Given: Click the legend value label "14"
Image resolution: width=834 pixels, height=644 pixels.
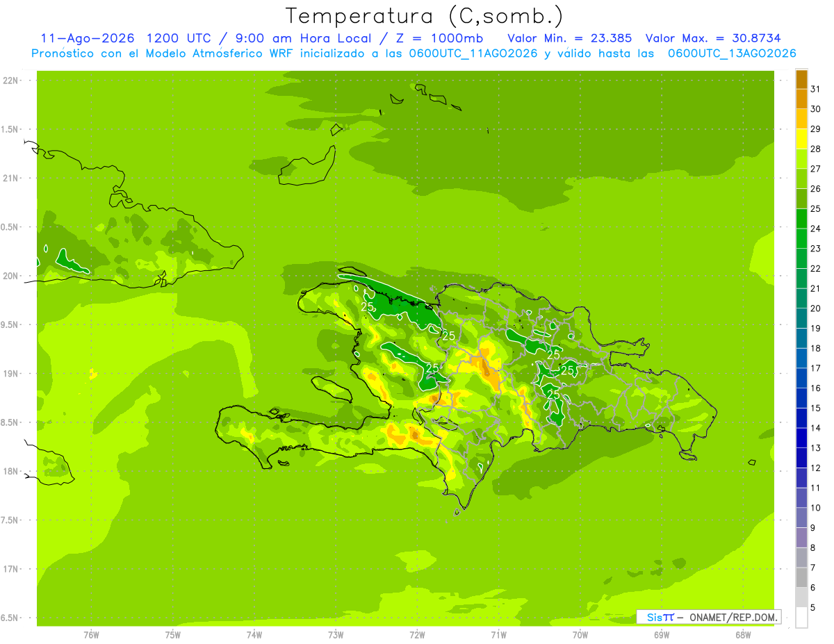Looking at the screenshot, I should (x=816, y=428).
